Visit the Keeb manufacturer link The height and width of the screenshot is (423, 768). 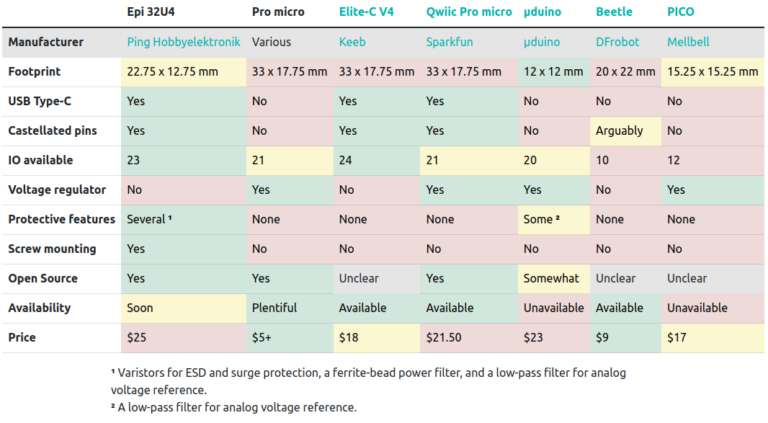tap(353, 43)
